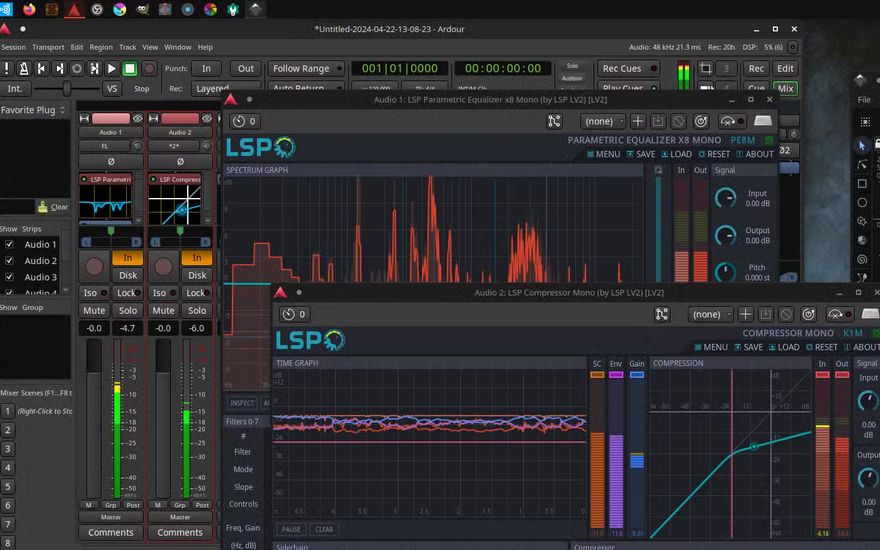Image resolution: width=880 pixels, height=550 pixels.
Task: Open Audio 1 Grp group selector
Action: point(111,505)
